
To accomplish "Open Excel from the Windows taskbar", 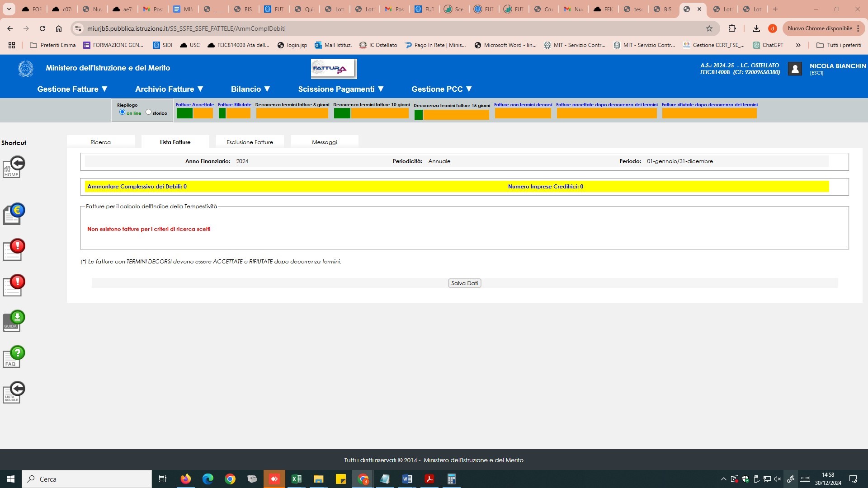I will [297, 479].
